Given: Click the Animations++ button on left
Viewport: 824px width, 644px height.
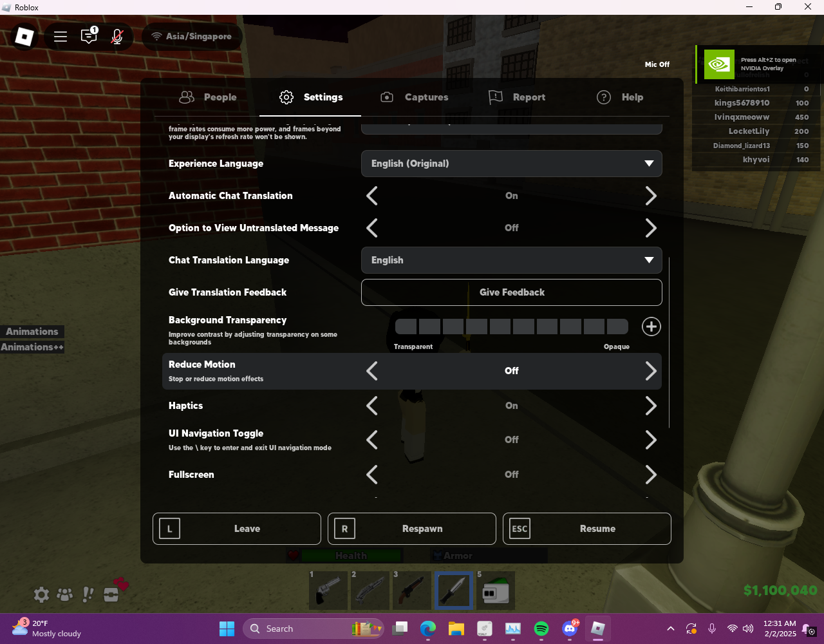Looking at the screenshot, I should [x=32, y=347].
